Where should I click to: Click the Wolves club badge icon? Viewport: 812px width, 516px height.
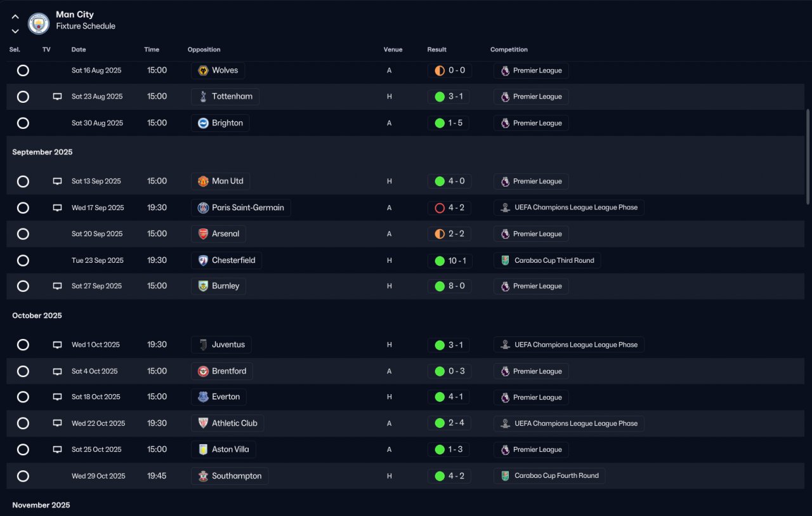coord(203,70)
